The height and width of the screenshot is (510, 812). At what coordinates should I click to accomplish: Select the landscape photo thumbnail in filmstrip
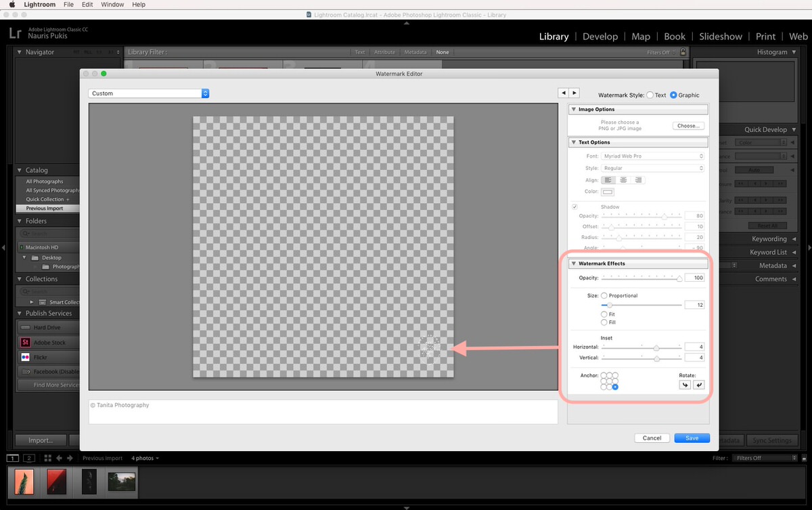[x=122, y=481]
